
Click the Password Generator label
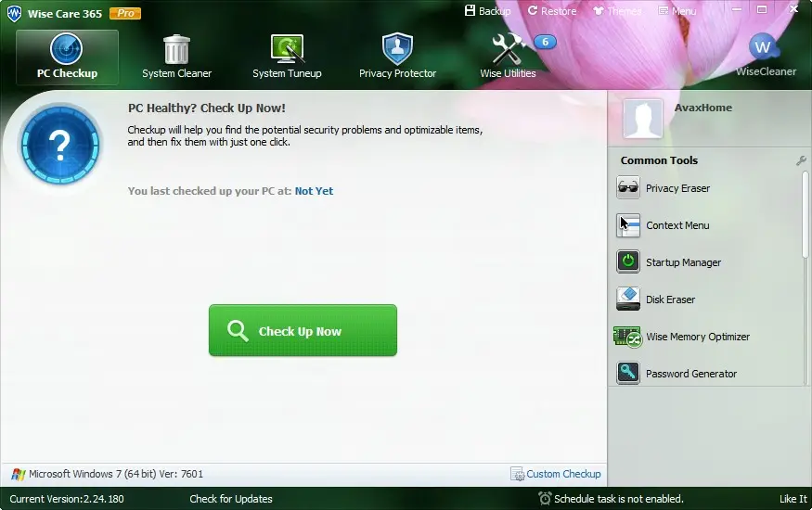pos(691,374)
